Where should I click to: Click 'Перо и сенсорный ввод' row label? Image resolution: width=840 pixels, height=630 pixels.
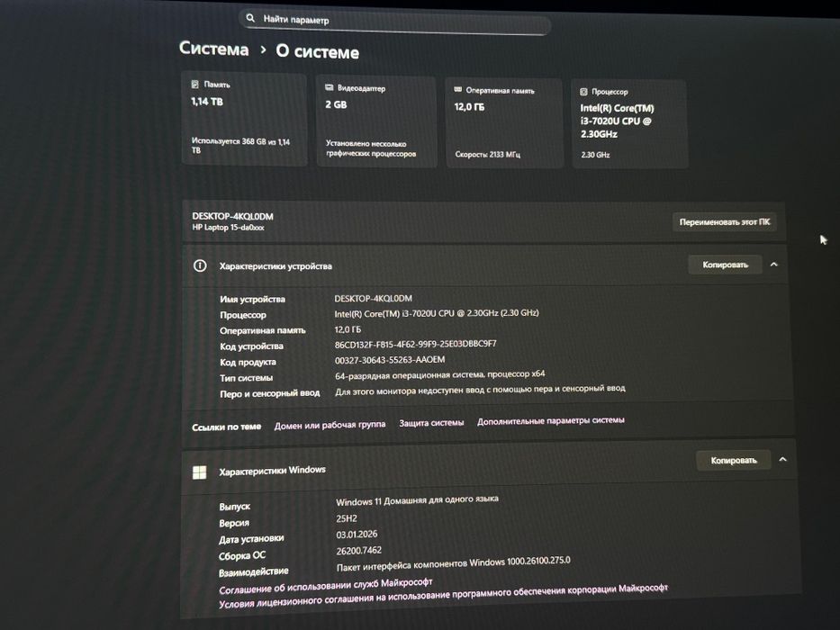[269, 393]
